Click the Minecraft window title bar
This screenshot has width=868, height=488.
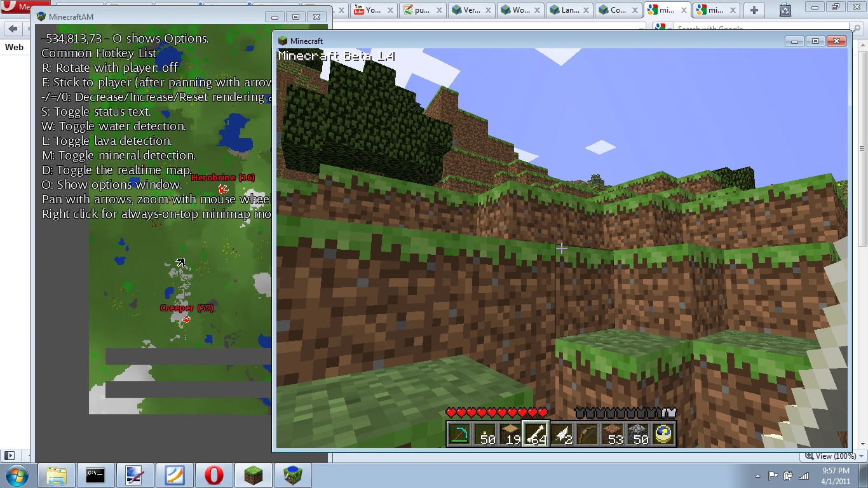pos(531,41)
